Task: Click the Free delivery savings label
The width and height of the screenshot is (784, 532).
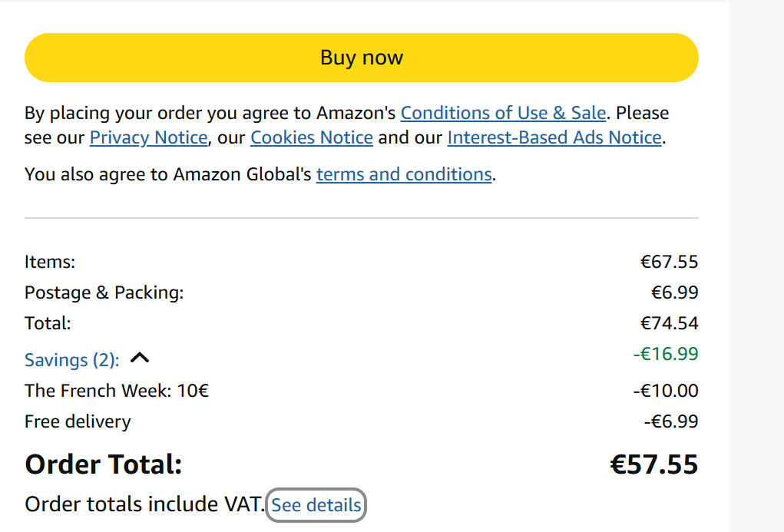Action: [x=78, y=421]
